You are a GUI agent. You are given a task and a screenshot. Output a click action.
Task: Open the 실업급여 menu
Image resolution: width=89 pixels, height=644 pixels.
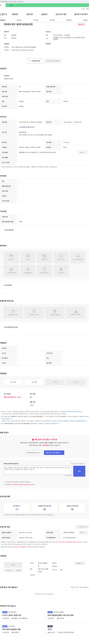44,14
